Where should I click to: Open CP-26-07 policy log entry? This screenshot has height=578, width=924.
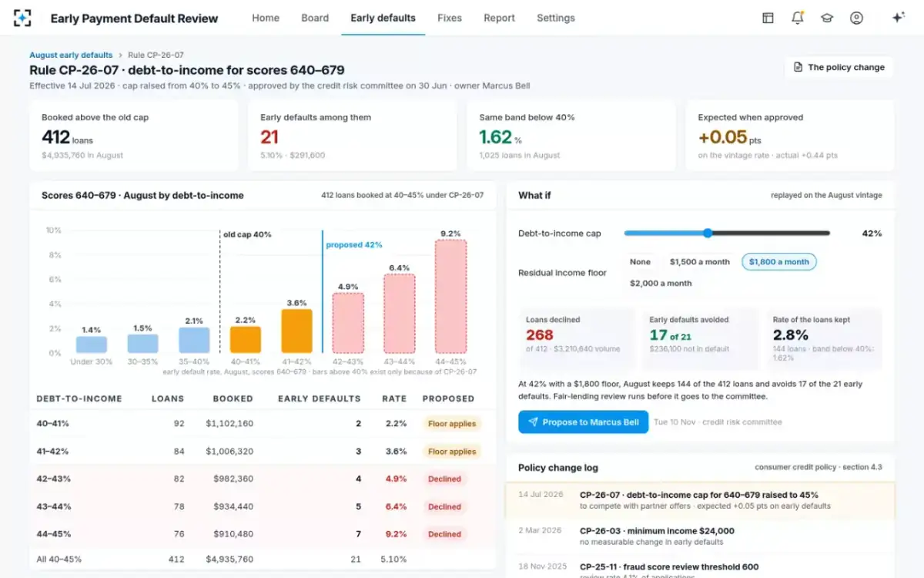(701, 500)
